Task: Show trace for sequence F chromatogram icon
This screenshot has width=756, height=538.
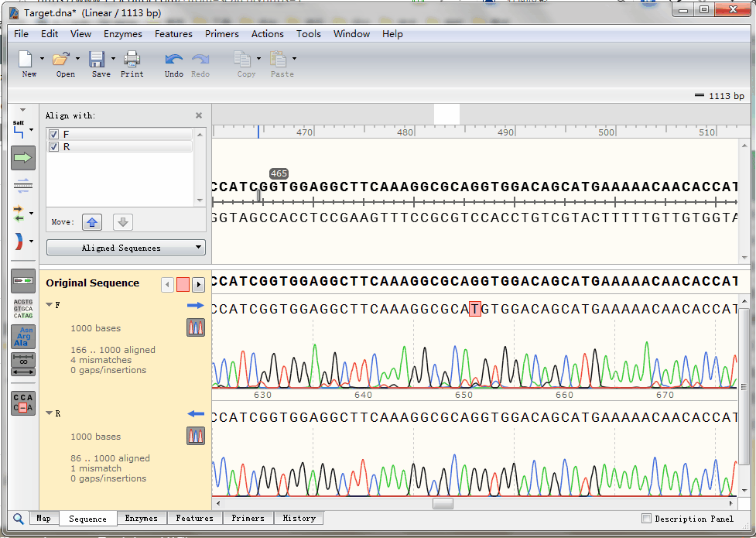Action: tap(196, 327)
